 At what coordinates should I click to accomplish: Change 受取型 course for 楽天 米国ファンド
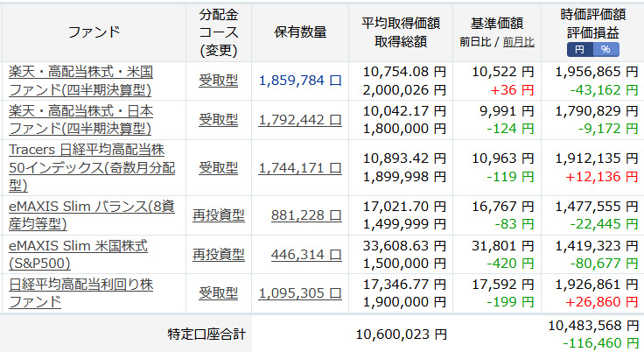[x=219, y=81]
